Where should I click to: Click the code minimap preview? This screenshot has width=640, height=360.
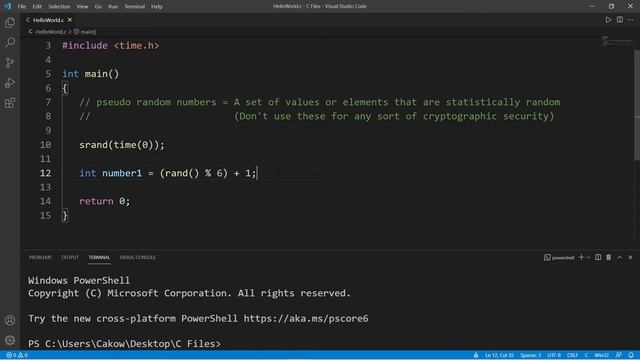(x=617, y=40)
